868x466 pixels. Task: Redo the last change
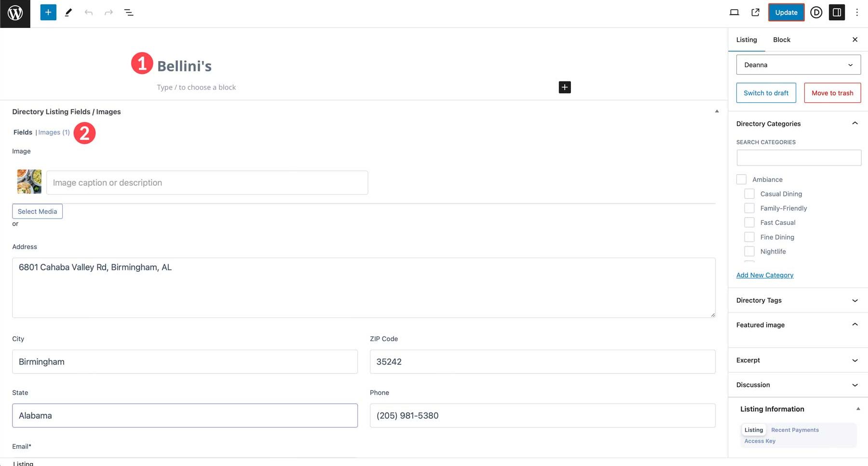pyautogui.click(x=108, y=12)
